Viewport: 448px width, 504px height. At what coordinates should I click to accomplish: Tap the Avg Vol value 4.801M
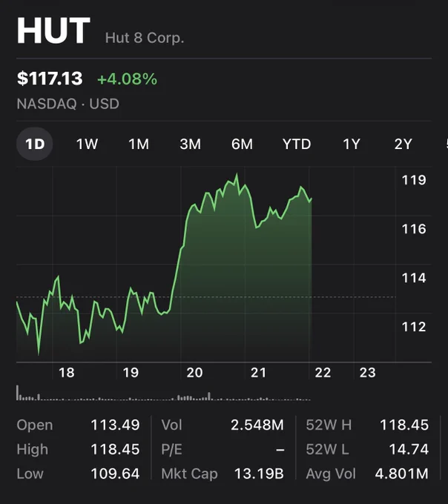pos(402,474)
